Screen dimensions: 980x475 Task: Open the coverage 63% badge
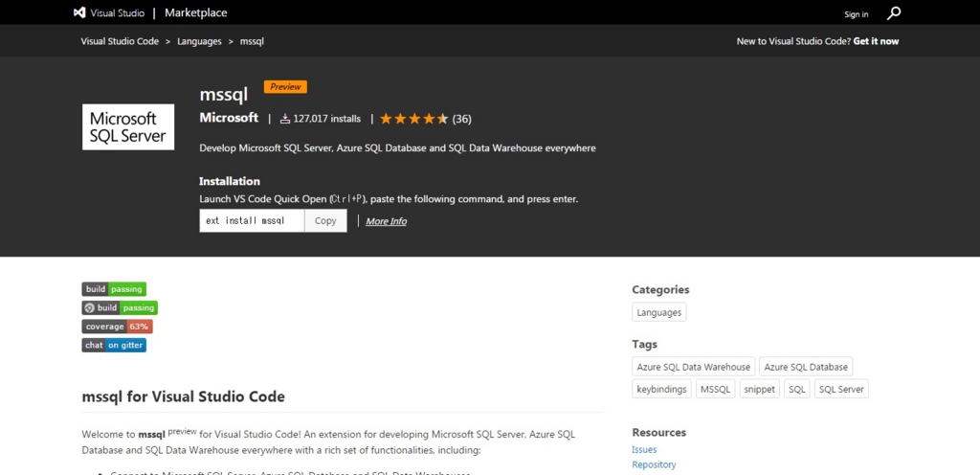pyautogui.click(x=117, y=327)
